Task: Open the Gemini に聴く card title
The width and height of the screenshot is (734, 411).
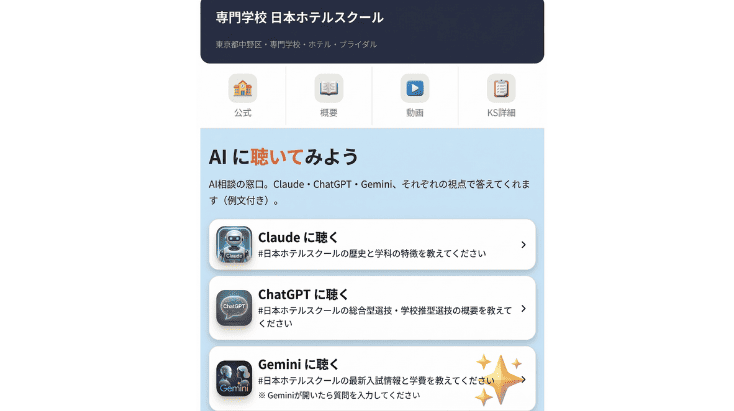Action: click(x=298, y=364)
